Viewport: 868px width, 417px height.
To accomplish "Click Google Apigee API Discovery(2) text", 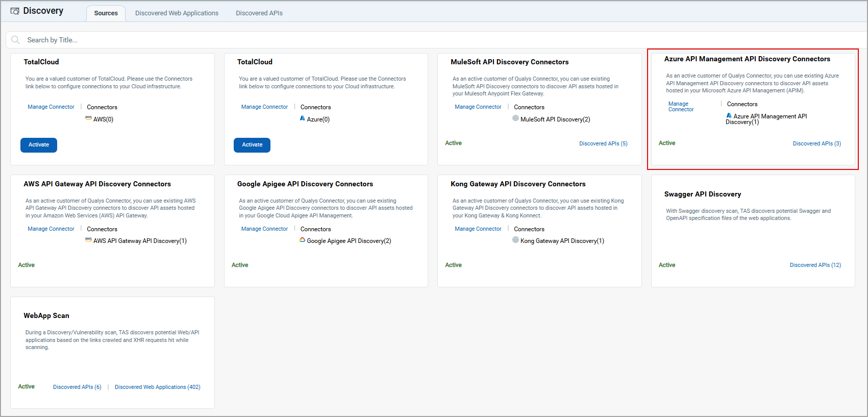I will [349, 241].
